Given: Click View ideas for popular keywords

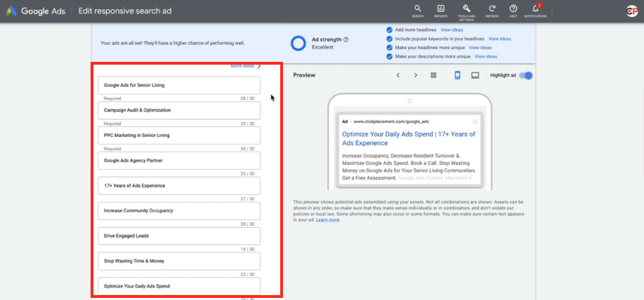Looking at the screenshot, I should click(x=499, y=39).
